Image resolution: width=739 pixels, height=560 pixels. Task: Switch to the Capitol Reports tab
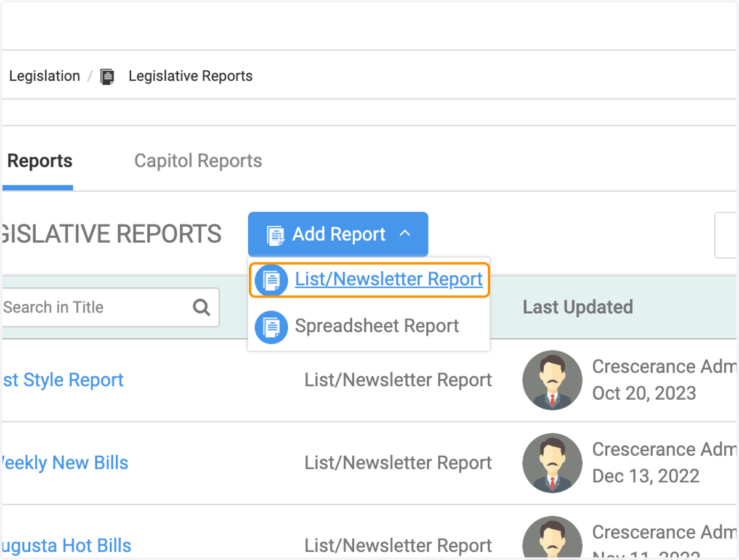[198, 161]
